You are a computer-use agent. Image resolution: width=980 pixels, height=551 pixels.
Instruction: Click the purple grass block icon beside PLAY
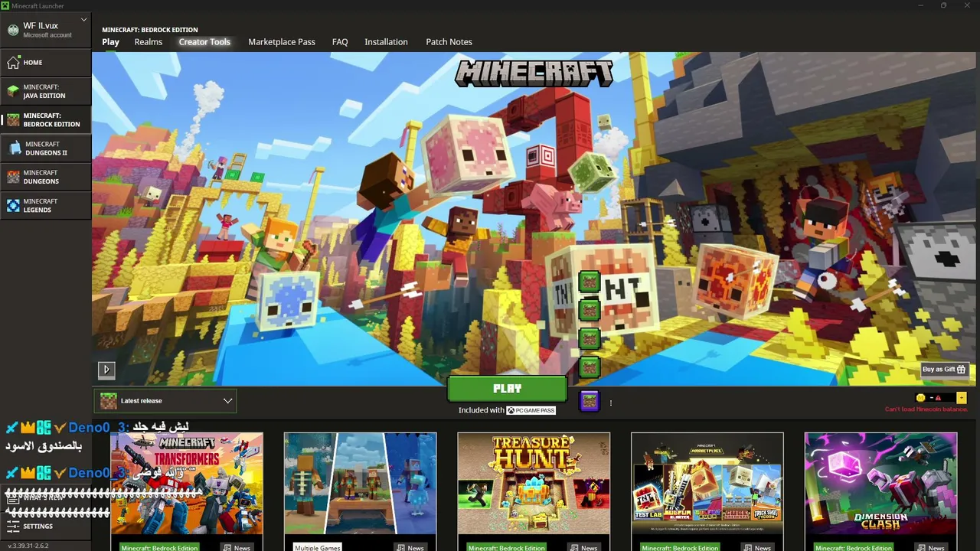[589, 400]
